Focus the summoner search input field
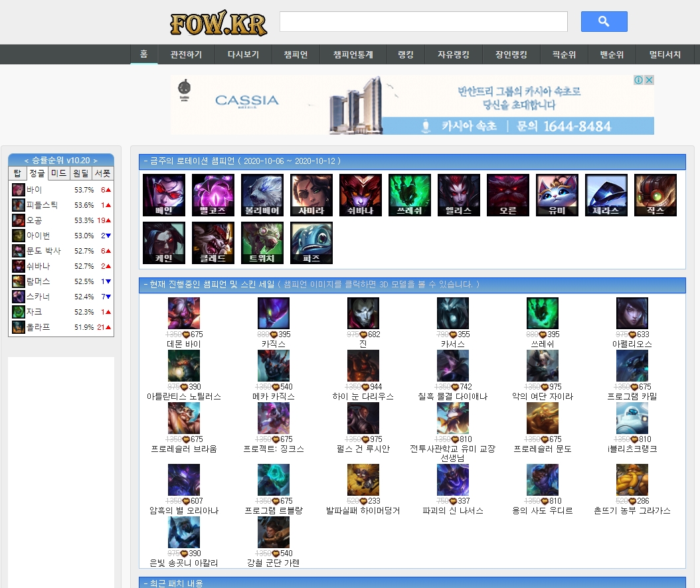Image resolution: width=700 pixels, height=588 pixels. point(423,21)
